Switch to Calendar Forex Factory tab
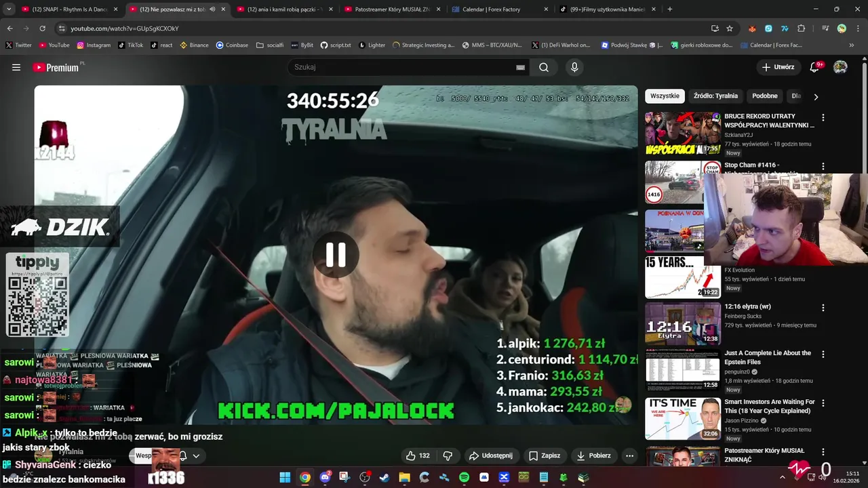The width and height of the screenshot is (868, 488). [x=500, y=9]
